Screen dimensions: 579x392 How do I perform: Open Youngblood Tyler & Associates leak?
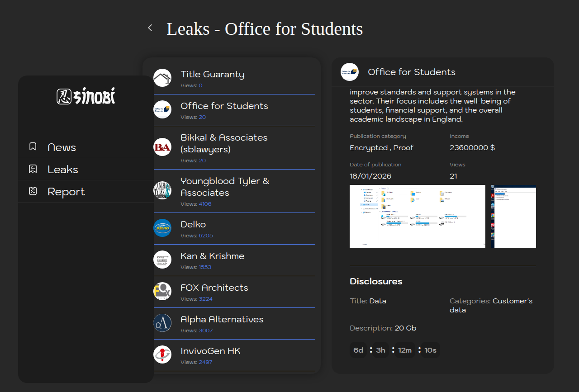225,187
